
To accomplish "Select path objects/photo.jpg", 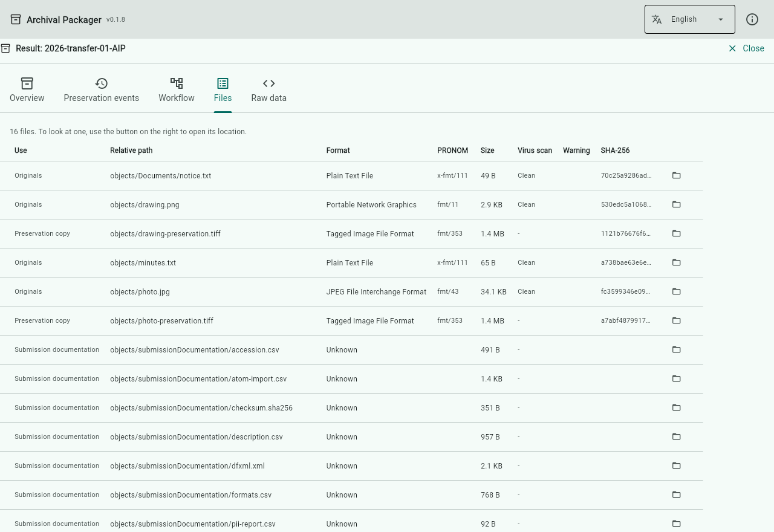I will tap(140, 292).
